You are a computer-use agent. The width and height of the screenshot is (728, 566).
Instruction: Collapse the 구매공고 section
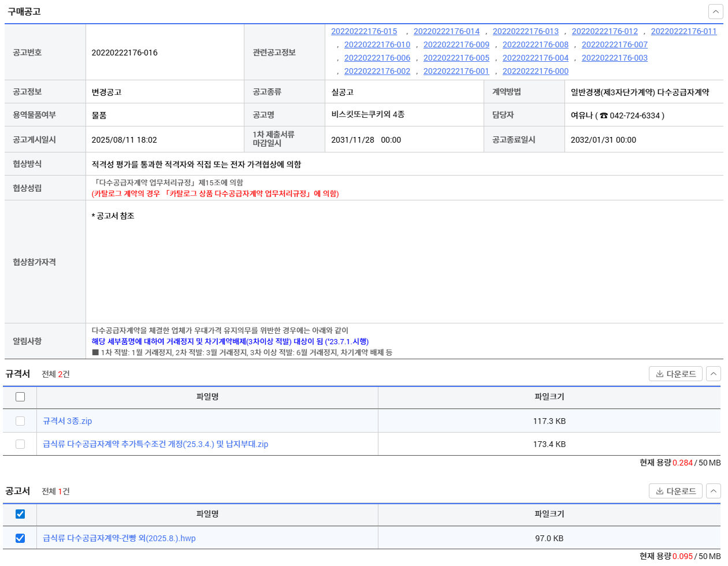[x=715, y=12]
